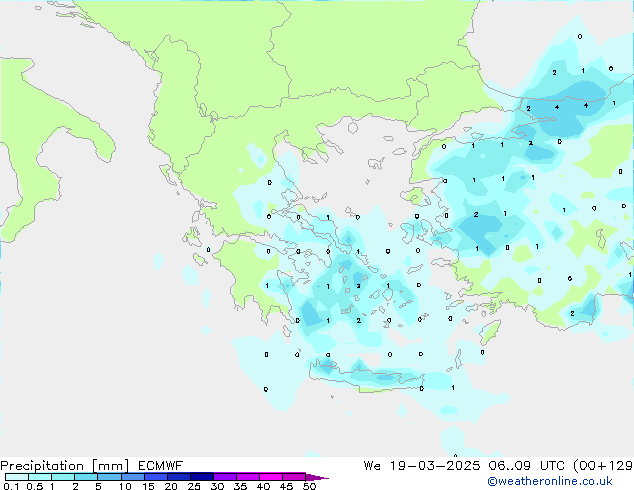The image size is (634, 490).
Task: Click the "20" legend value
Action: coord(171,486)
